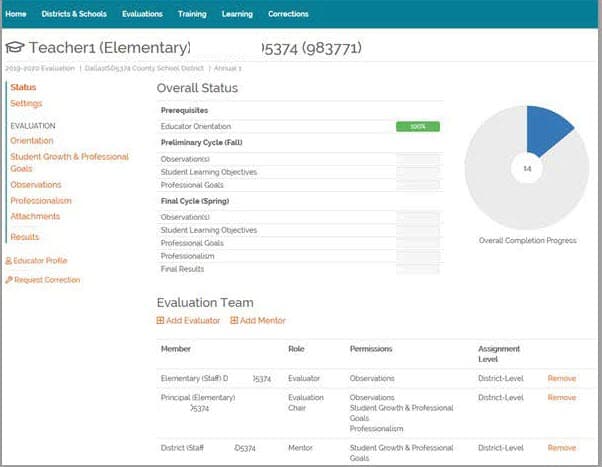Open the Training navigation item
This screenshot has width=602, height=467.
click(192, 14)
